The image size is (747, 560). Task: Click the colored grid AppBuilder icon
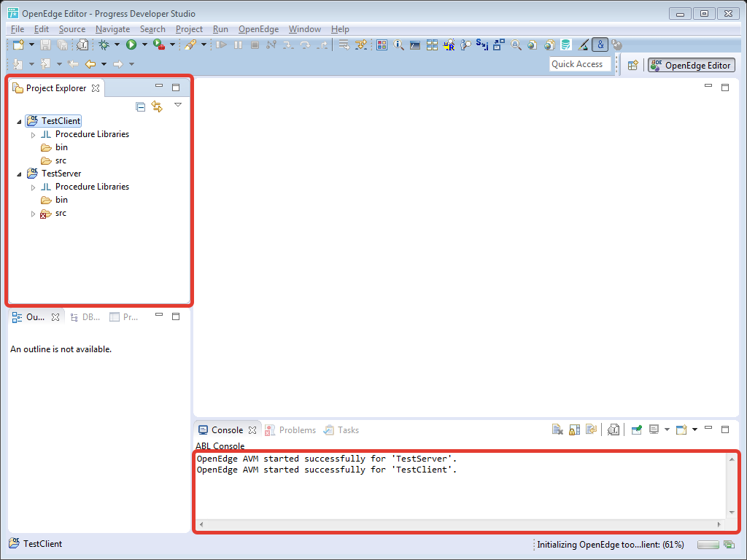point(382,44)
